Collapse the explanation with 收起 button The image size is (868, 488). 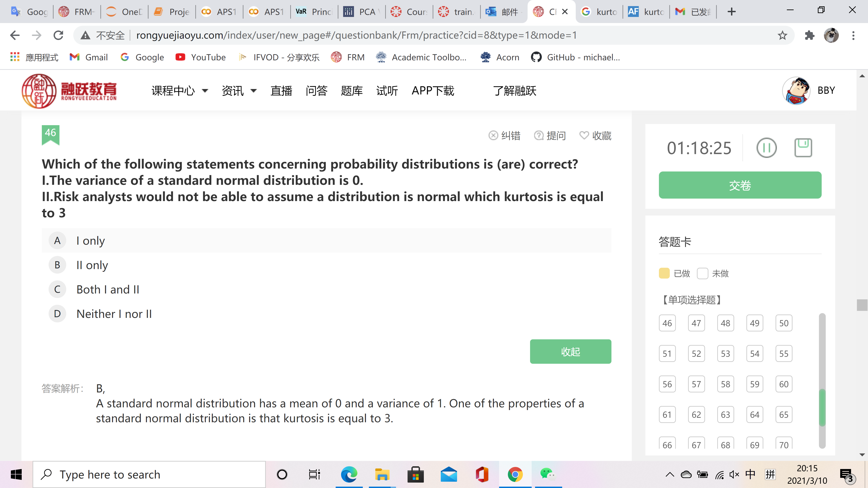point(570,351)
